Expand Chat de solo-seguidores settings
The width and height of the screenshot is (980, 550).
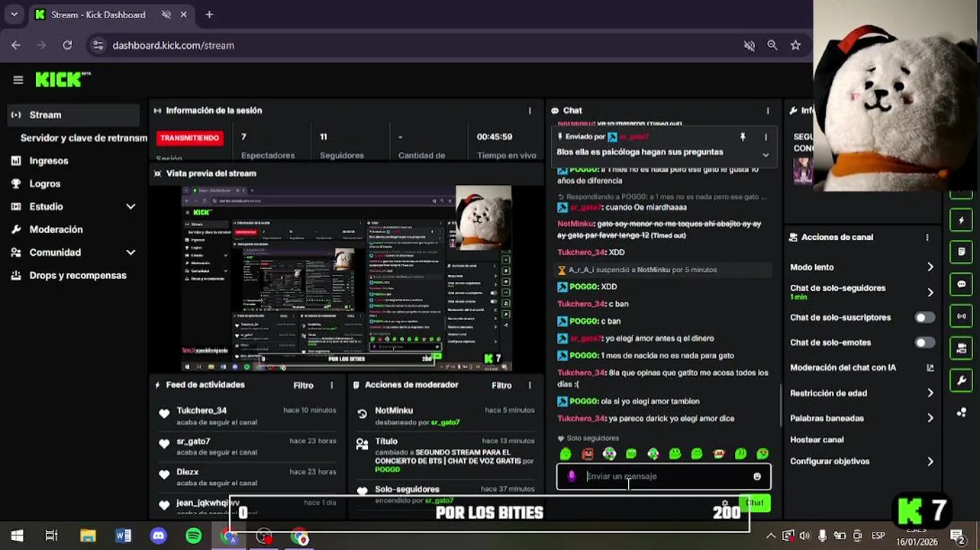tap(930, 292)
